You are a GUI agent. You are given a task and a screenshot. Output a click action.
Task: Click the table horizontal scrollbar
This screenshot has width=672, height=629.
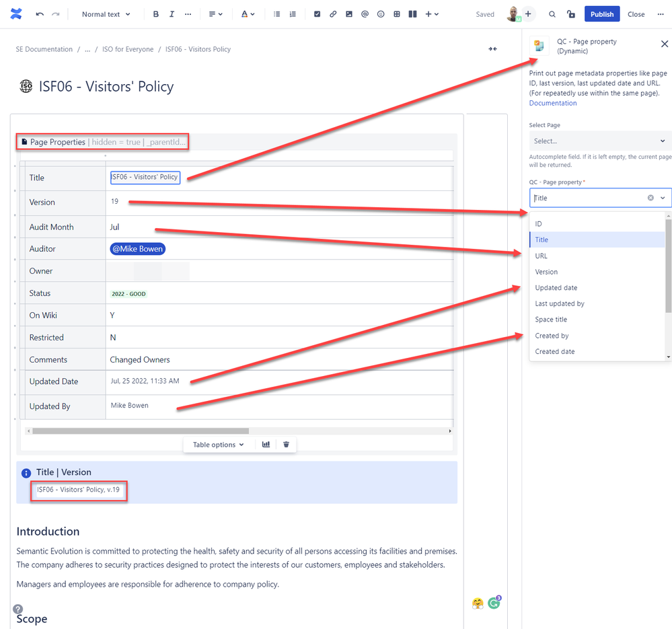(141, 431)
